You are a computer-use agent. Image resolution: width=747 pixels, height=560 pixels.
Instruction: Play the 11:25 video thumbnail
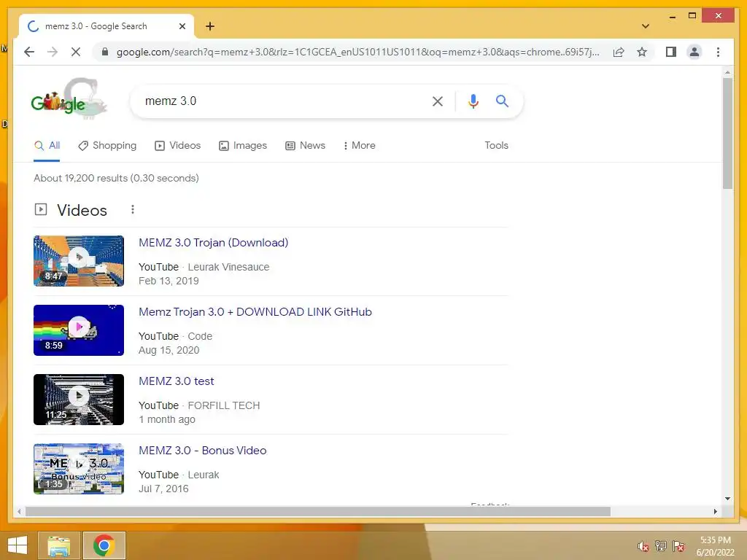point(79,400)
